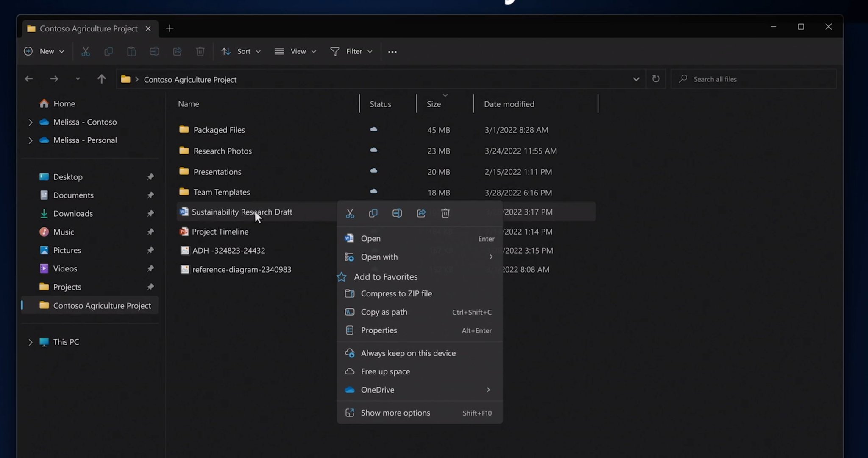868x458 pixels.
Task: Expand the This PC tree node
Action: (x=31, y=342)
